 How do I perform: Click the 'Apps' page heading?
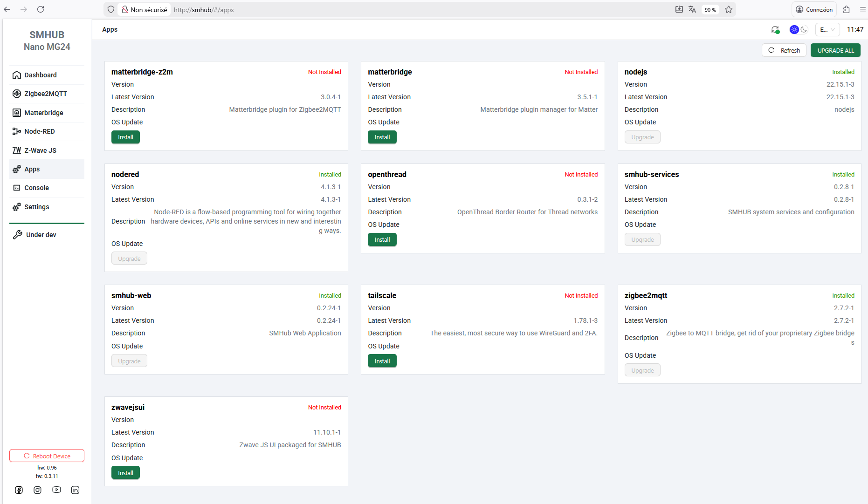(x=110, y=29)
